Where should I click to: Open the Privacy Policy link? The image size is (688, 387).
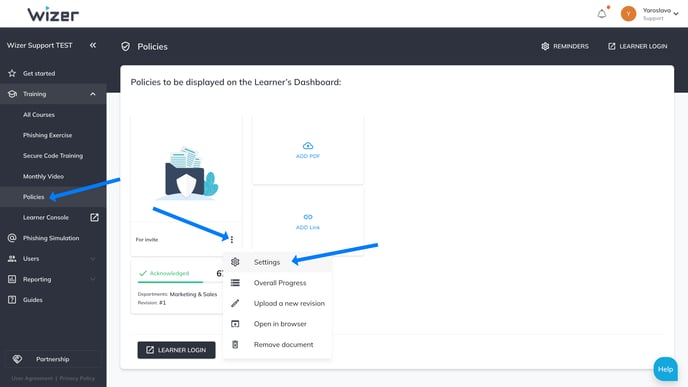(x=77, y=378)
